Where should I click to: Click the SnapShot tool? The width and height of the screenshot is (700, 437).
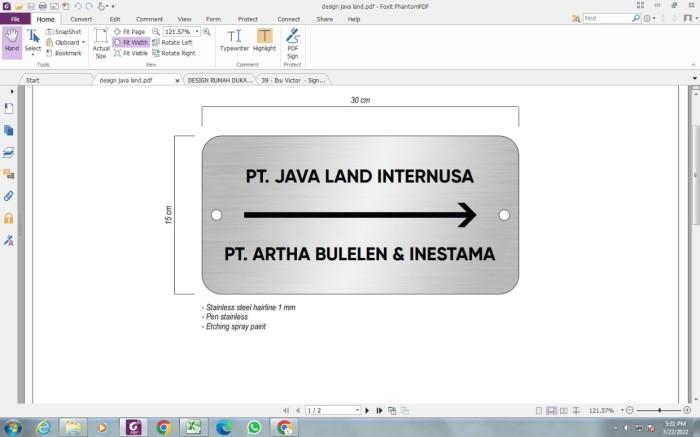(63, 32)
